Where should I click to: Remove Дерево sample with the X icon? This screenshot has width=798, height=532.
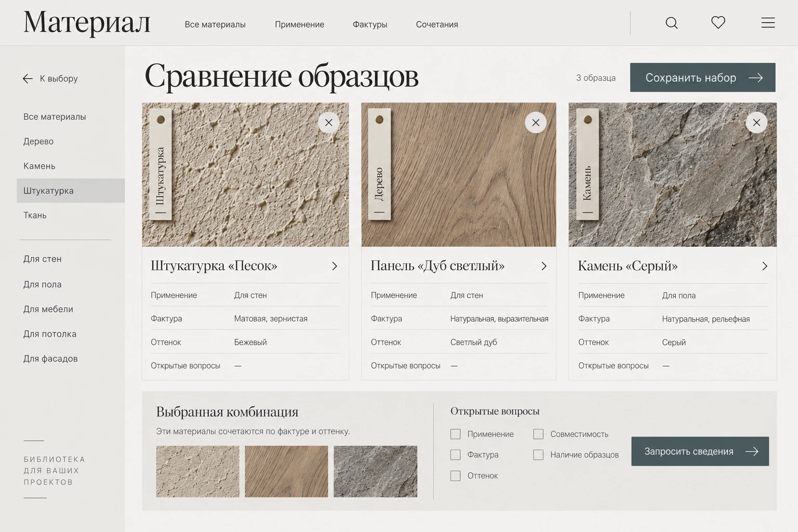536,123
